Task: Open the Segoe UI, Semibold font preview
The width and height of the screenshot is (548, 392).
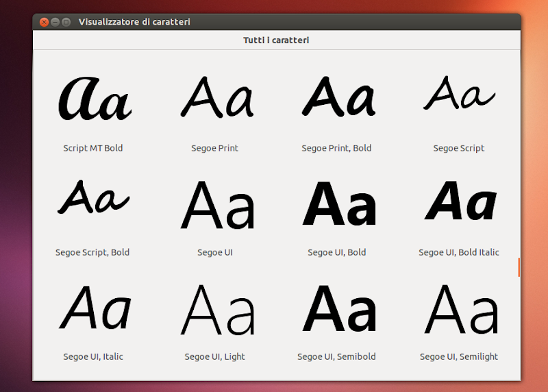Action: [339, 308]
